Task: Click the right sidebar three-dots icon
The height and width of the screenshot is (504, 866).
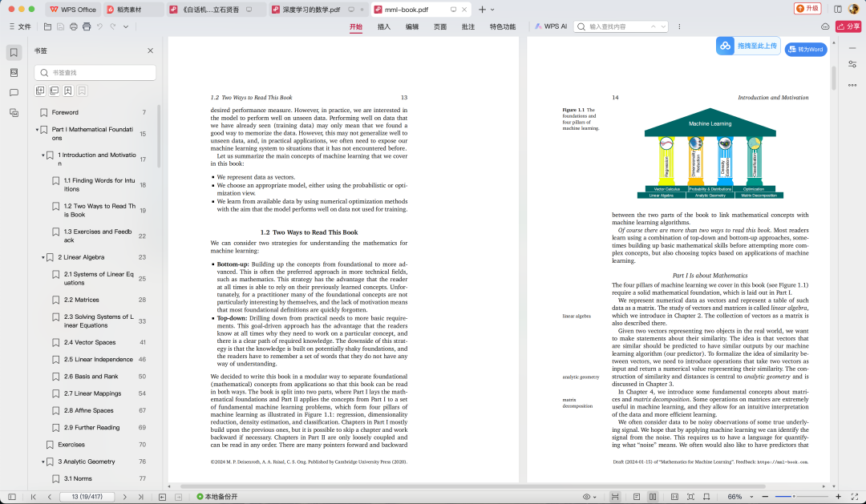Action: pos(852,85)
